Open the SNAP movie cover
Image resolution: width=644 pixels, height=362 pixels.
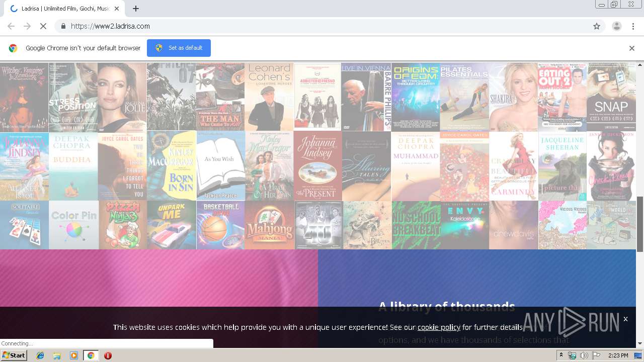click(611, 97)
